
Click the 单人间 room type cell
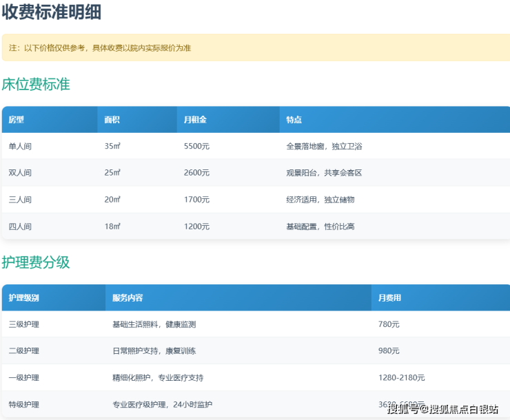click(x=20, y=146)
